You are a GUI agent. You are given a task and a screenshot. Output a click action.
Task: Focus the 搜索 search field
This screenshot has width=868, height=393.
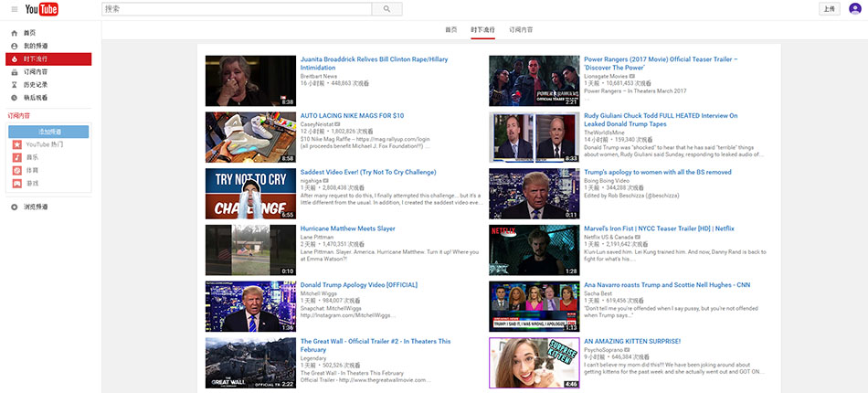click(237, 9)
